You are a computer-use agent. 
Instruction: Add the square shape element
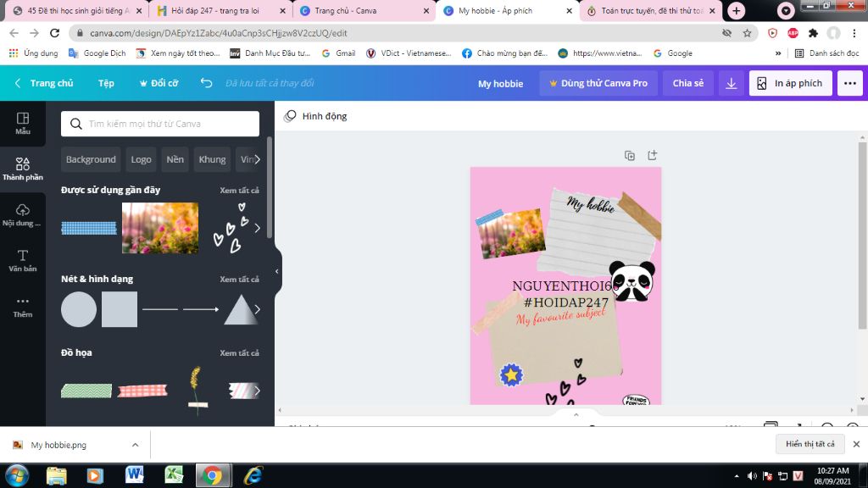pos(120,309)
